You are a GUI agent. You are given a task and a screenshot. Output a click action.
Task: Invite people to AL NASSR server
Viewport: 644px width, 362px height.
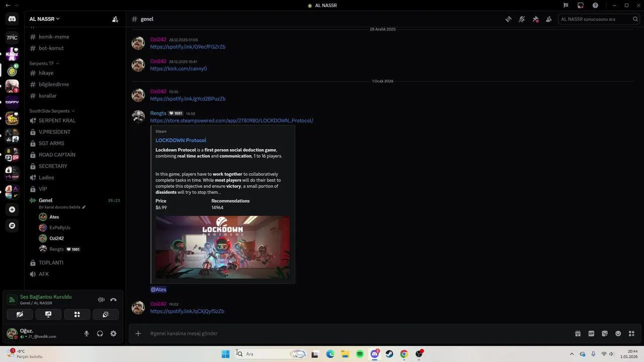tap(115, 19)
